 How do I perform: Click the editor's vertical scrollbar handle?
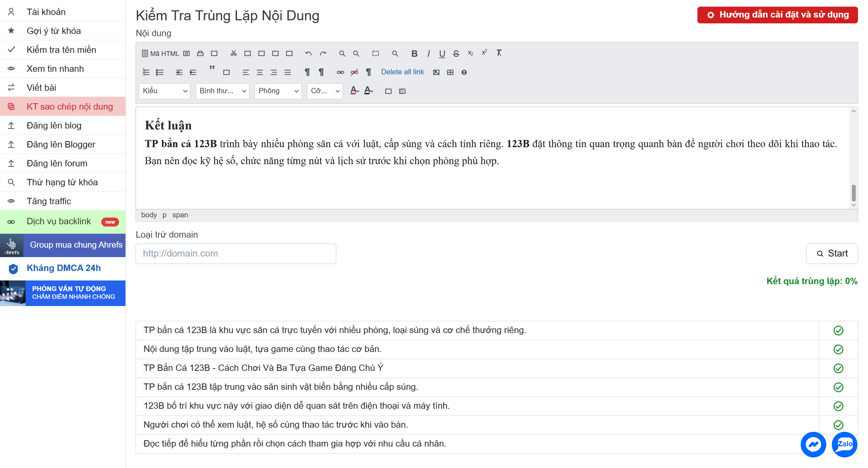[x=854, y=193]
